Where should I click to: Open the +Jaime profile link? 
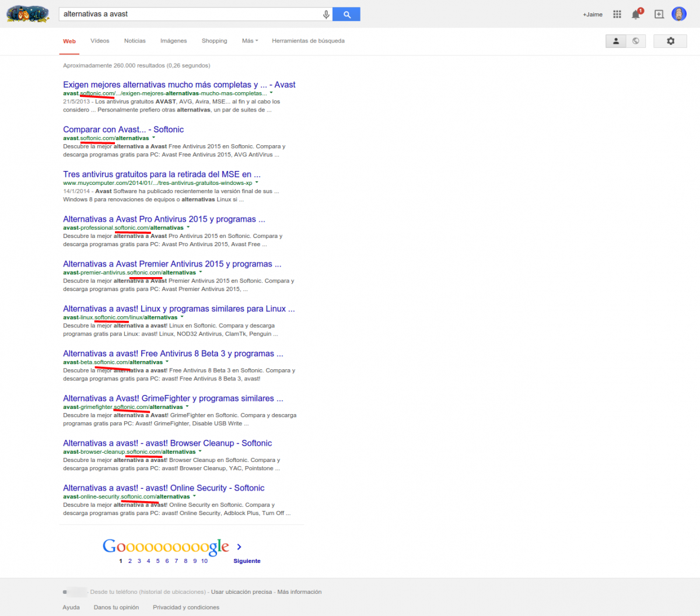click(x=593, y=15)
